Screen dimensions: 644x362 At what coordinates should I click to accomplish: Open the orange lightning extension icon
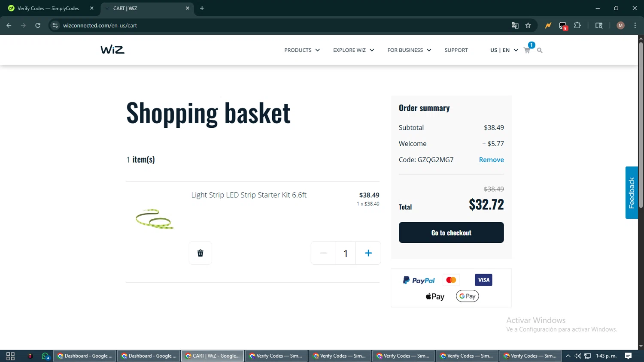point(548,25)
